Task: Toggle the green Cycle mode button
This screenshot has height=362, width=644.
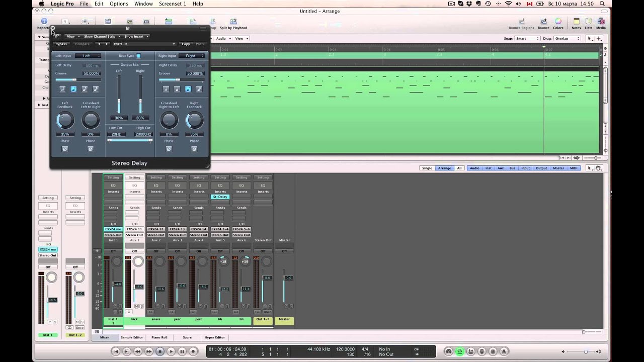Action: pyautogui.click(x=460, y=351)
